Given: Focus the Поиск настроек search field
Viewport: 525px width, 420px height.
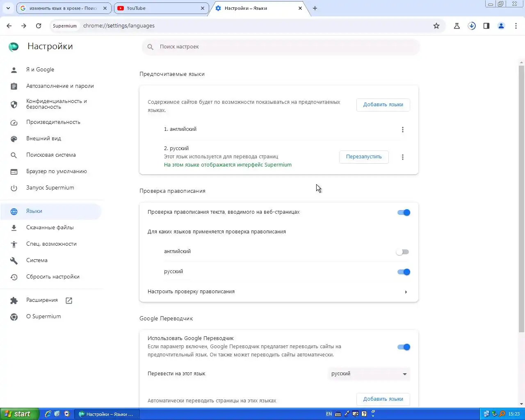Looking at the screenshot, I should (281, 47).
